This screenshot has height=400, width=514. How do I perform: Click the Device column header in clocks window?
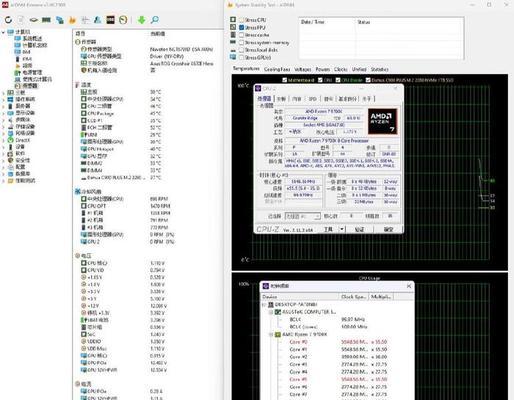click(x=300, y=297)
